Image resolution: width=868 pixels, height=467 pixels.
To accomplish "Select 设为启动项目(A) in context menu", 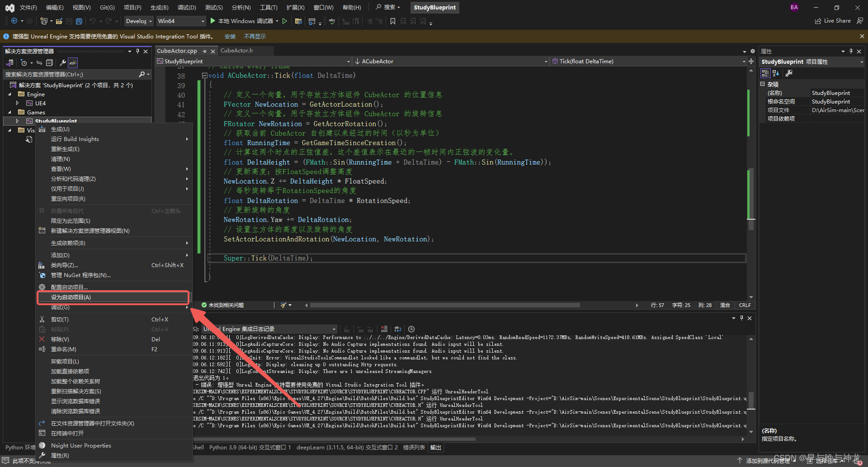I will click(x=113, y=297).
